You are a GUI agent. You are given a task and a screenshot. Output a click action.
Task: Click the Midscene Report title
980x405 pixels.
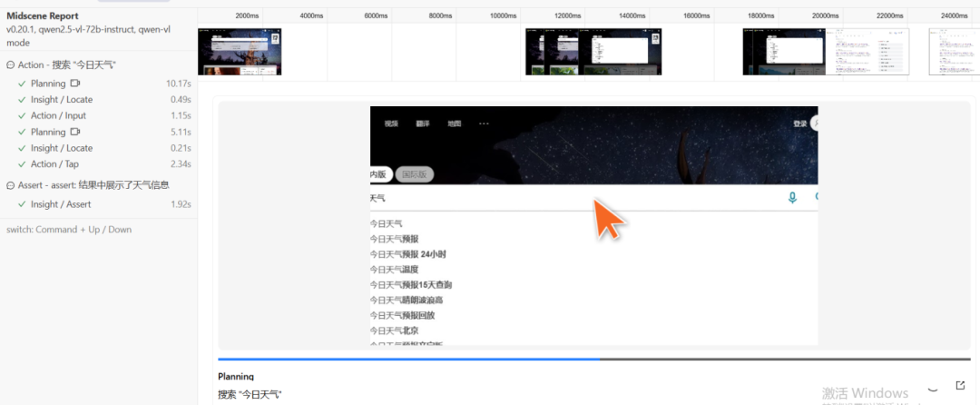[43, 16]
